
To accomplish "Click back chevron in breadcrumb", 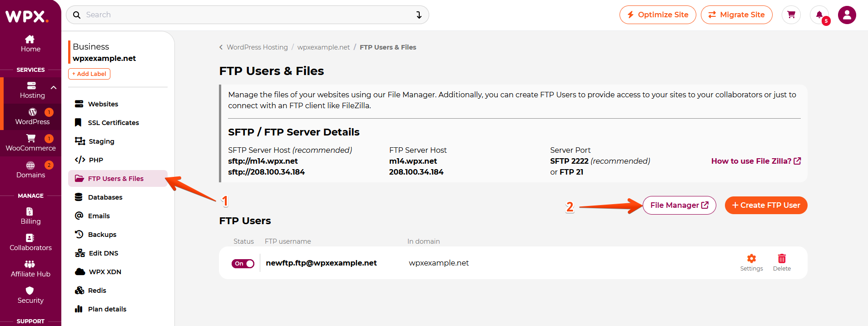I will tap(221, 47).
